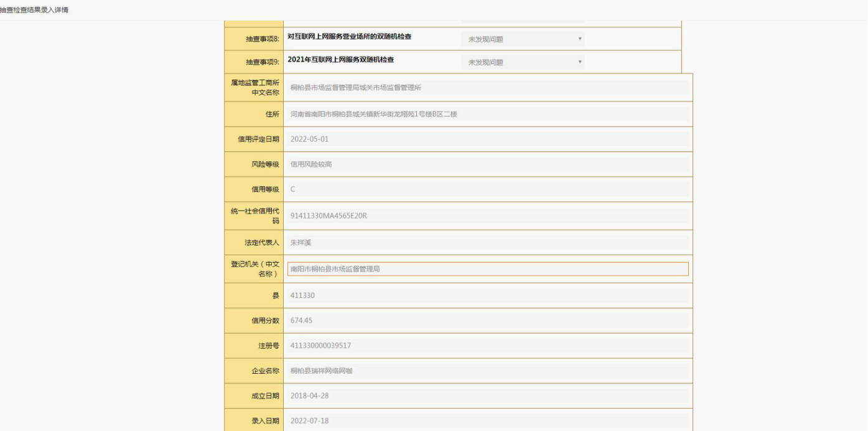
Task: Click the 企业名称 label
Action: [265, 371]
